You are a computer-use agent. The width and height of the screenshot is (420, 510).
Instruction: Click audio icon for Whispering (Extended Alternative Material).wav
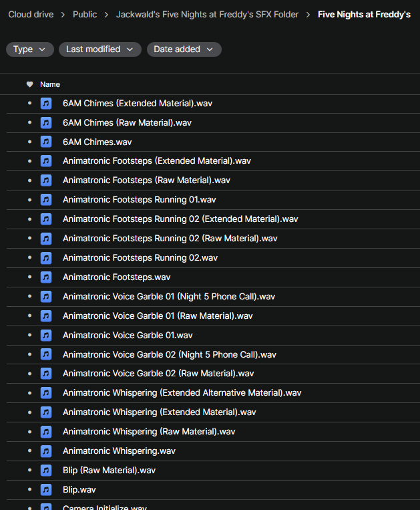[46, 393]
